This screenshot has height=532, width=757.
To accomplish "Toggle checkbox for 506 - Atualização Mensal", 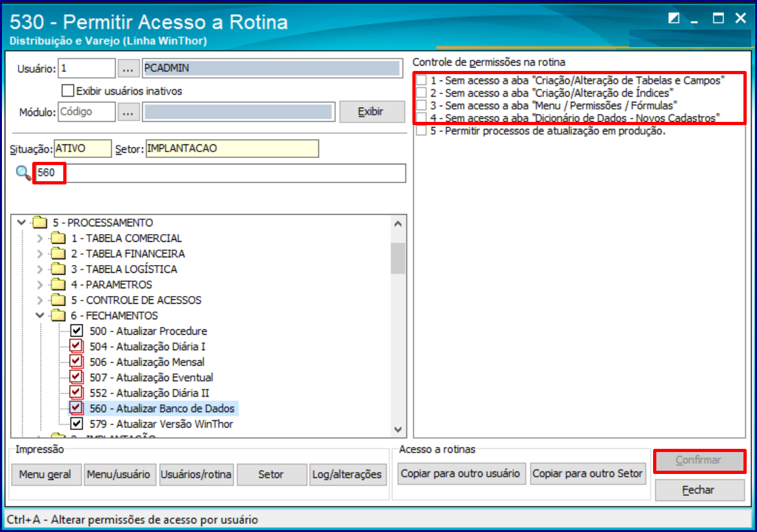I will click(x=76, y=362).
